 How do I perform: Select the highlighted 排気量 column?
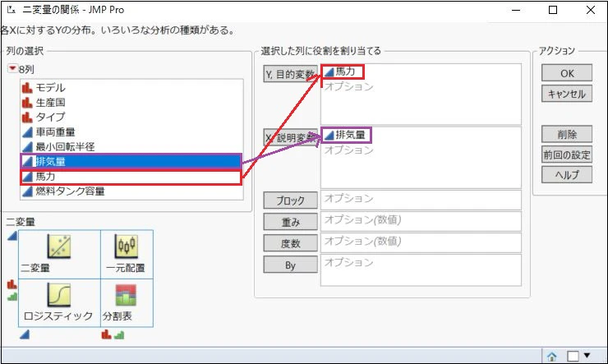[131, 161]
